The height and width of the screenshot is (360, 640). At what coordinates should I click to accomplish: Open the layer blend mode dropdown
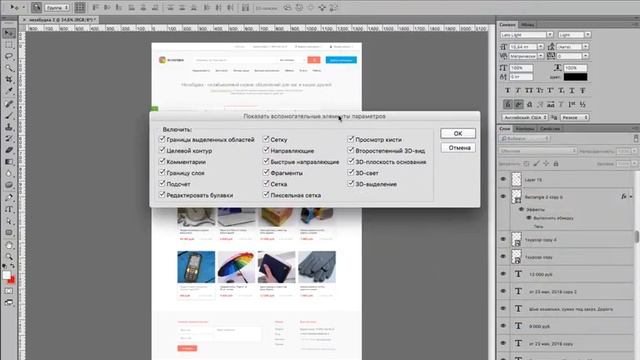(538, 151)
